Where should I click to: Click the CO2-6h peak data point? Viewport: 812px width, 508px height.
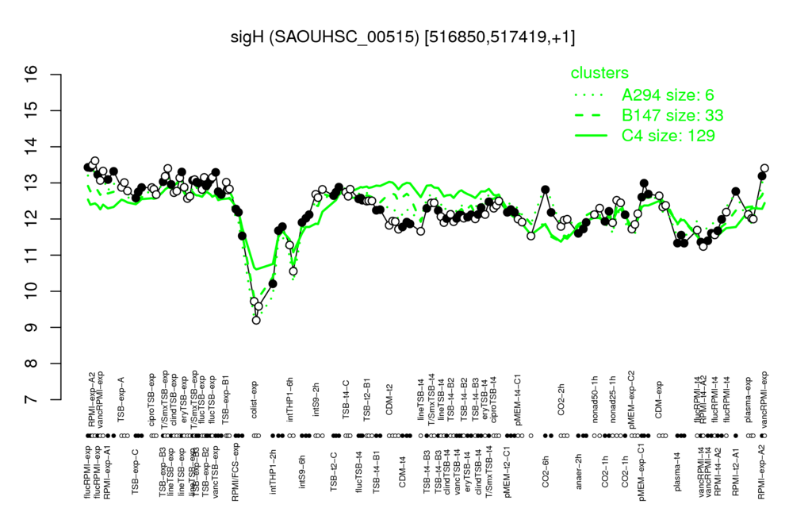545,189
